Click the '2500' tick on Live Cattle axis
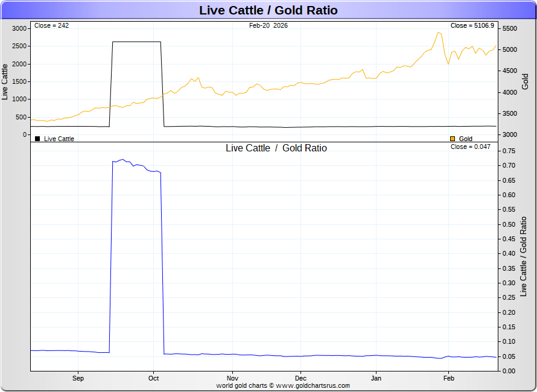The image size is (537, 392). tap(19, 46)
